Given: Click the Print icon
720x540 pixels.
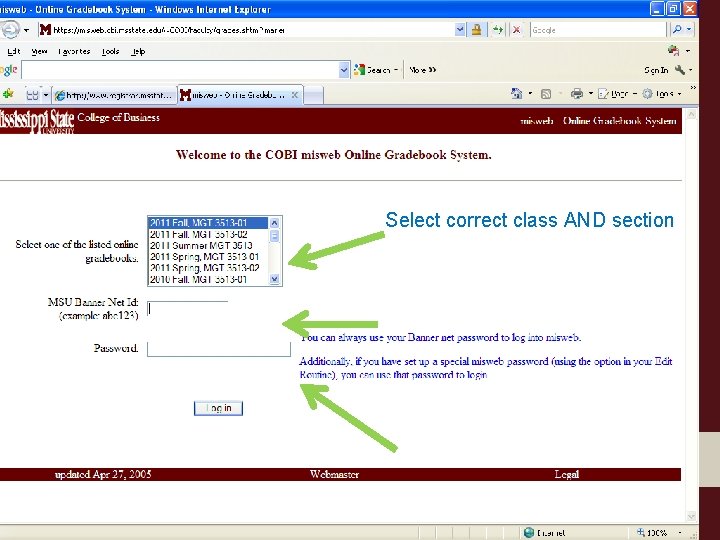Looking at the screenshot, I should point(577,94).
